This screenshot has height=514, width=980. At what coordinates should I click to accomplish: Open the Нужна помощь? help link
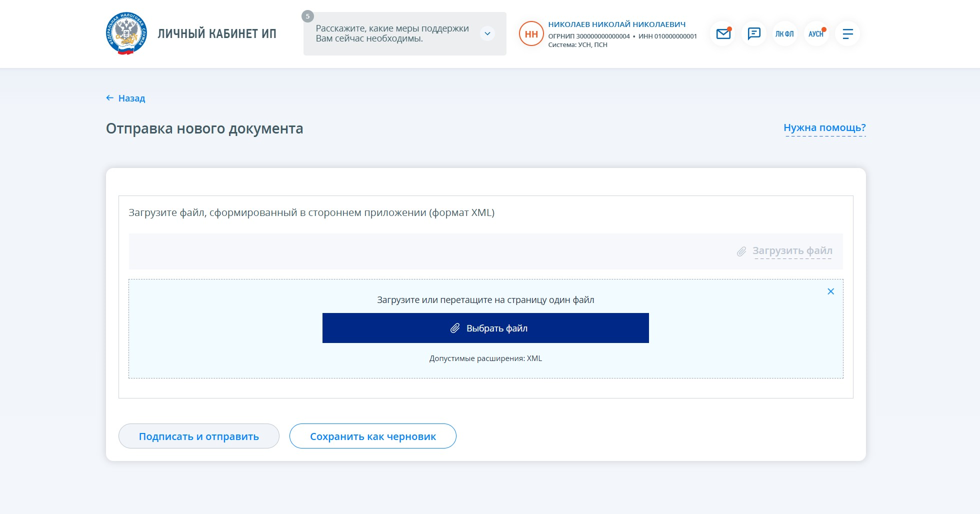pos(824,128)
